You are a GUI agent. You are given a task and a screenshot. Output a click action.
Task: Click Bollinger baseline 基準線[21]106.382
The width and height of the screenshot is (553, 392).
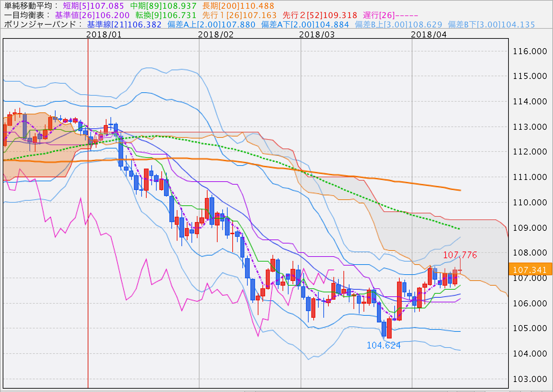pyautogui.click(x=124, y=24)
